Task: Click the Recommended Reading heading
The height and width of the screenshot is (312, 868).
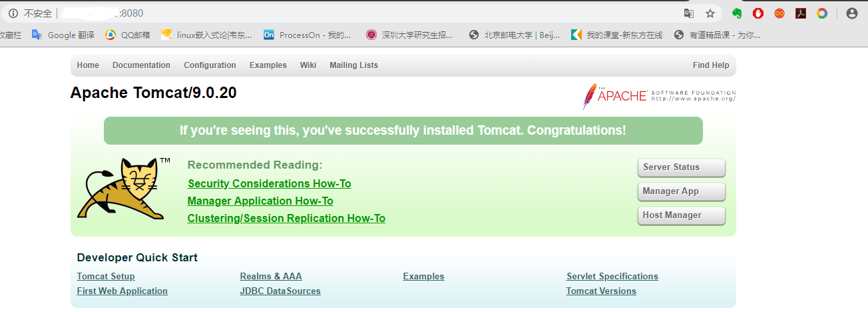Action: click(x=255, y=165)
